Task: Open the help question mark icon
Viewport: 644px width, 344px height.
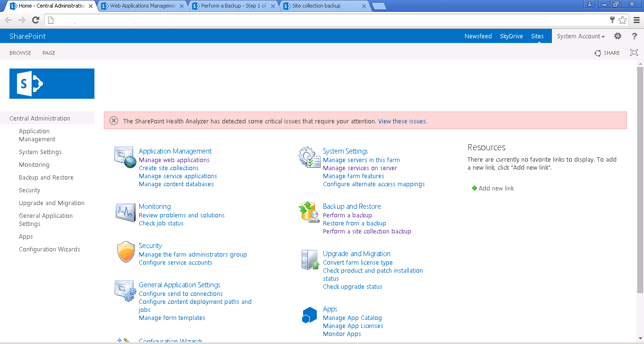Action: pos(635,36)
